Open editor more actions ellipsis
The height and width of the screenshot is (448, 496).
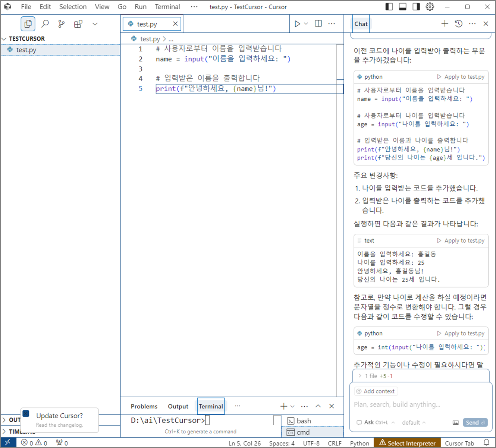click(x=332, y=23)
